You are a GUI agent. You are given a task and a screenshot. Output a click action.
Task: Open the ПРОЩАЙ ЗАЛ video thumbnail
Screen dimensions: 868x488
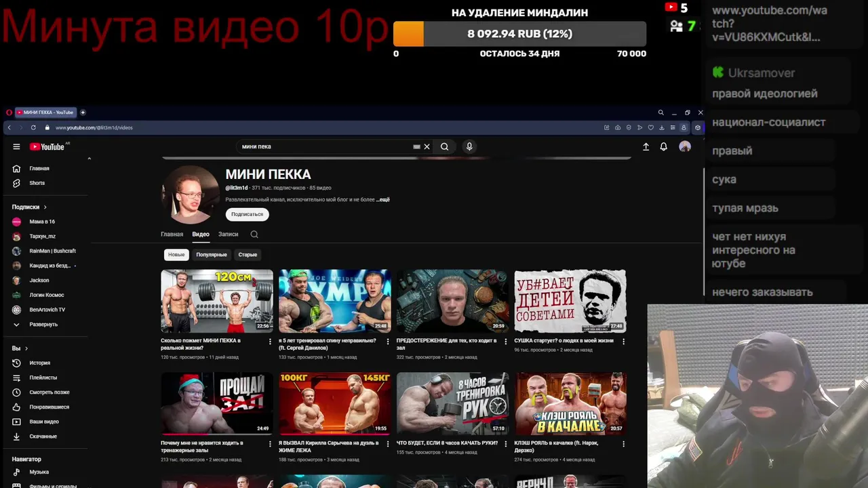coord(217,403)
